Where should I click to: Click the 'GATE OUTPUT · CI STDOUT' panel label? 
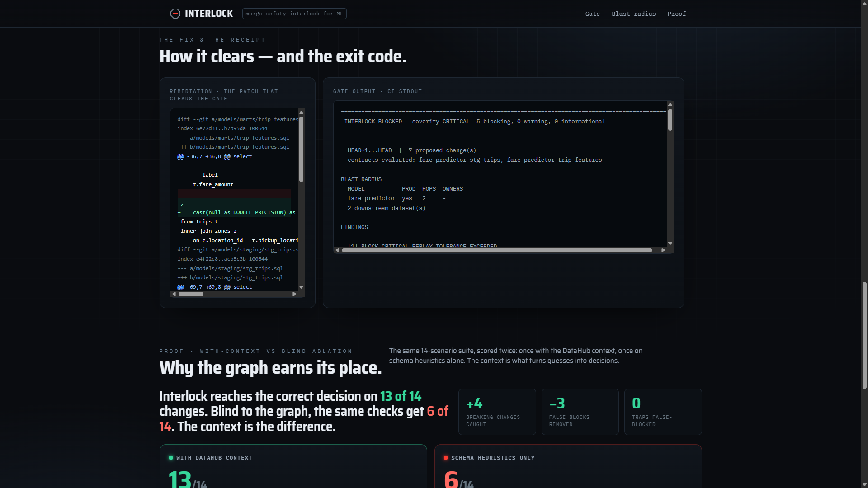tap(377, 91)
